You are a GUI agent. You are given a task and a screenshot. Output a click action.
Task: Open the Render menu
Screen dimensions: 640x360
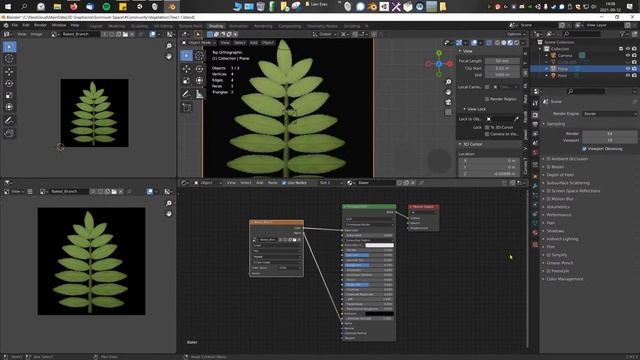40,25
